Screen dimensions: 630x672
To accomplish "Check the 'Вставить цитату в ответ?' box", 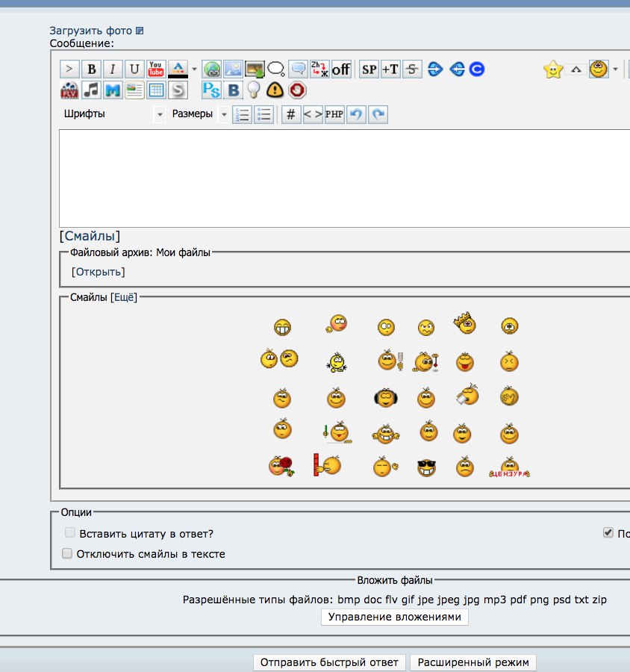I will (70, 533).
